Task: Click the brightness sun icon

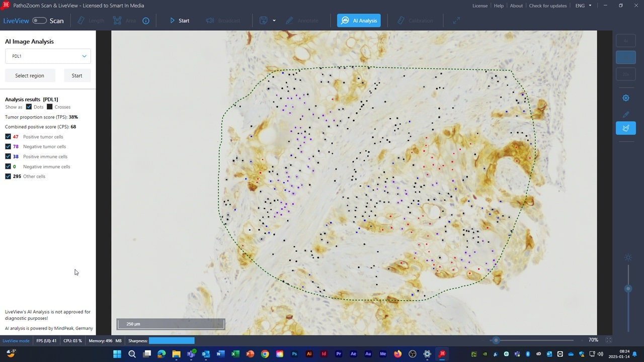Action: coord(628,257)
